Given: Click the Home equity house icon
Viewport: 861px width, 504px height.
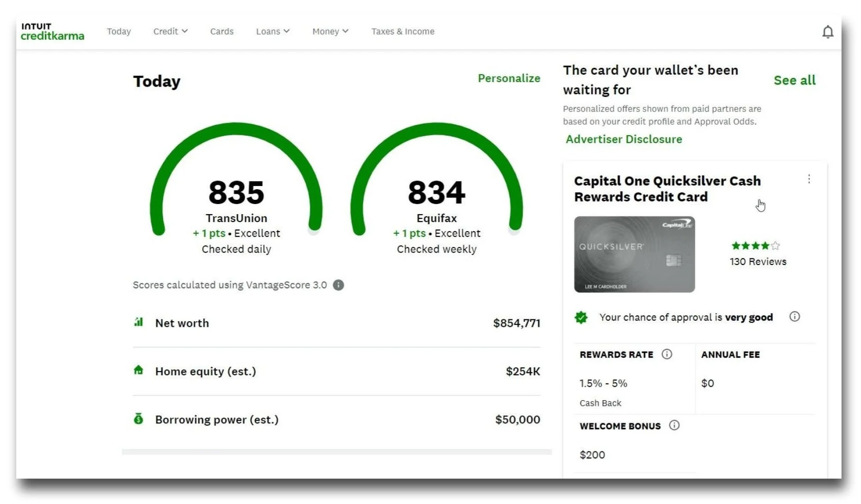Looking at the screenshot, I should pos(138,370).
